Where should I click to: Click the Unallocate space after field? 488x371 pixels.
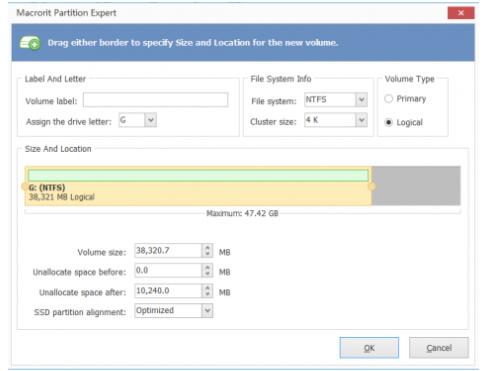coord(168,291)
